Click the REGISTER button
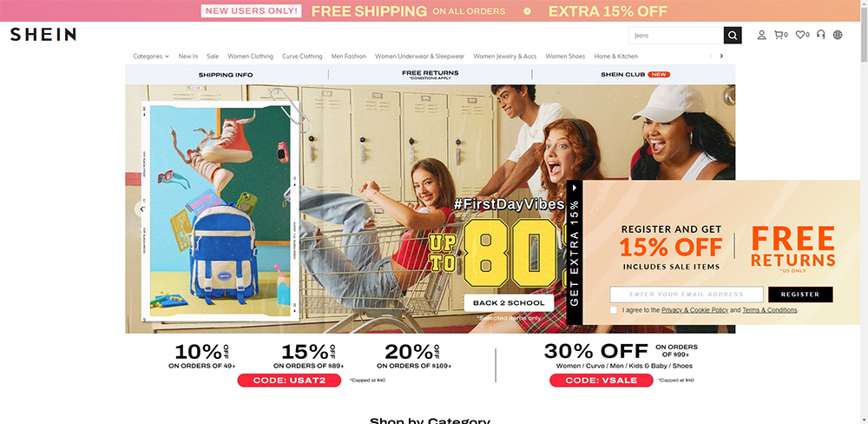 click(800, 295)
